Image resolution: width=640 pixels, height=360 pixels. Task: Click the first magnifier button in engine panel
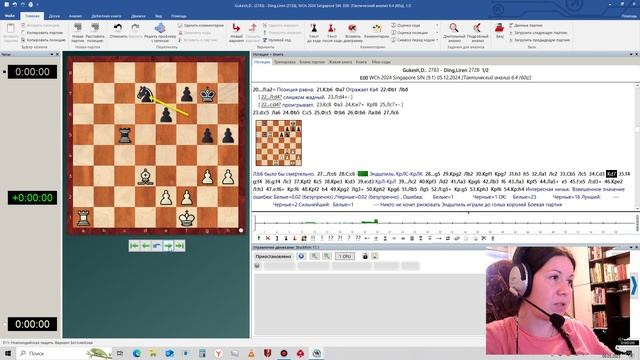click(x=315, y=256)
